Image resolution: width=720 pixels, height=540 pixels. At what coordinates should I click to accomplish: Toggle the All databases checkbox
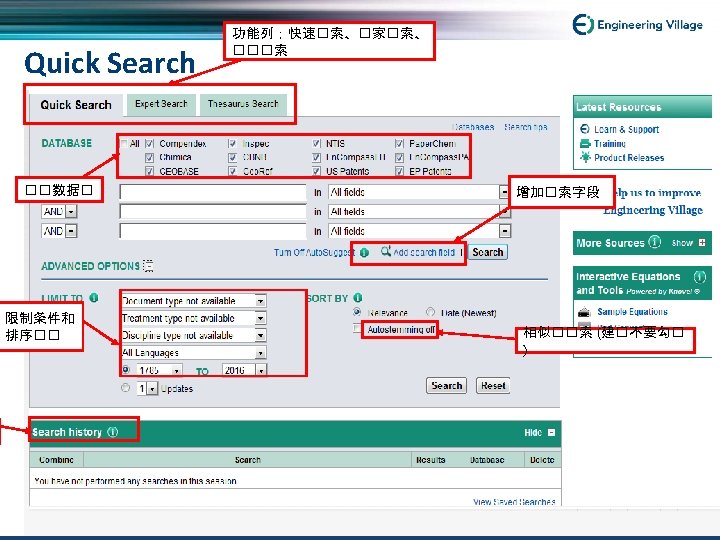tap(124, 143)
